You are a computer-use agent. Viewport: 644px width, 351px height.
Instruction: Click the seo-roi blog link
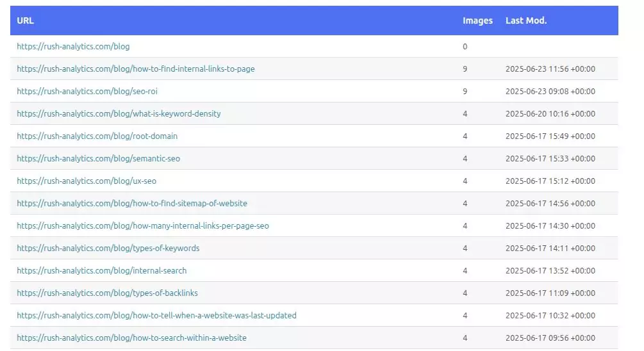tap(87, 92)
